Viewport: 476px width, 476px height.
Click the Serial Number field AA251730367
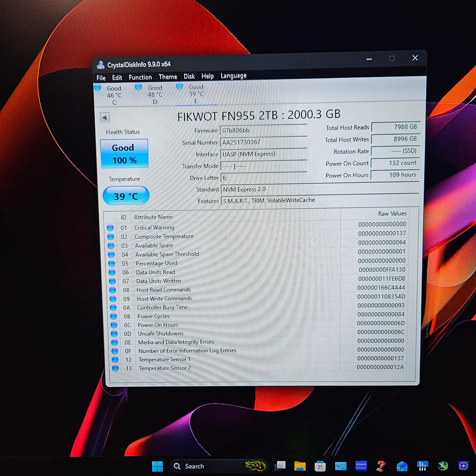[x=263, y=142]
